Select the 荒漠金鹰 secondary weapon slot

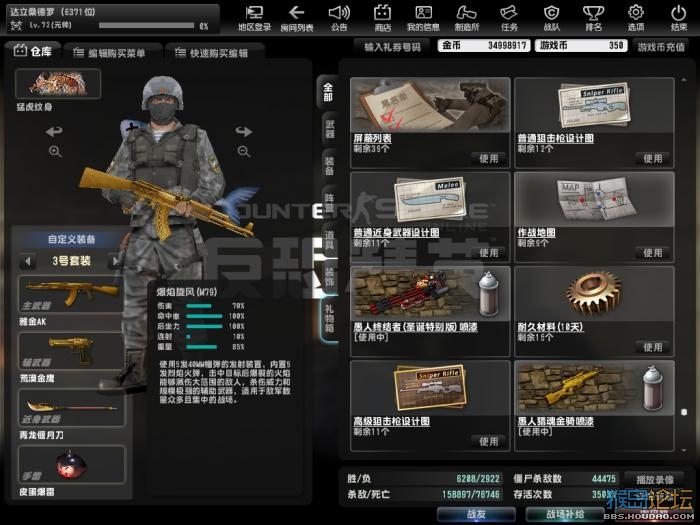71,351
